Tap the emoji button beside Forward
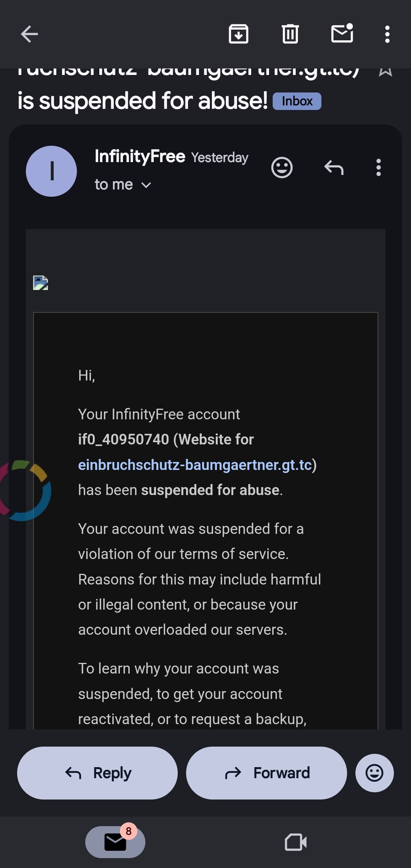The image size is (411, 868). tap(374, 773)
